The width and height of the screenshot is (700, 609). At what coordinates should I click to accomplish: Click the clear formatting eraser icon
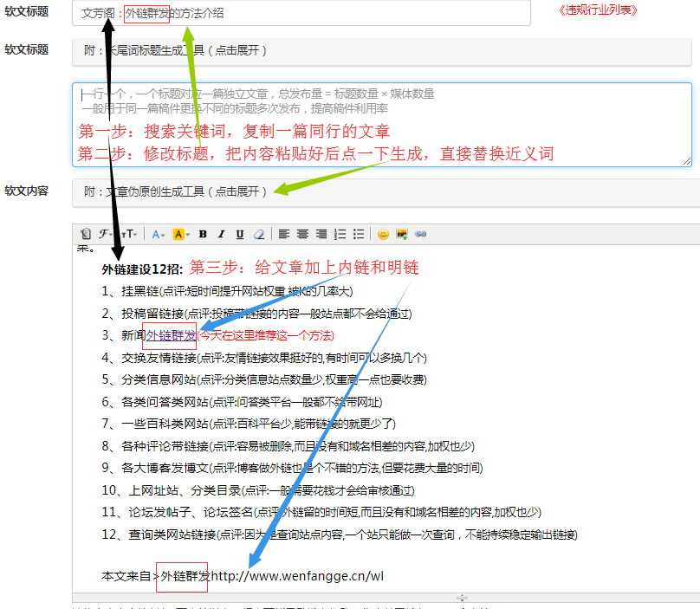pos(258,234)
